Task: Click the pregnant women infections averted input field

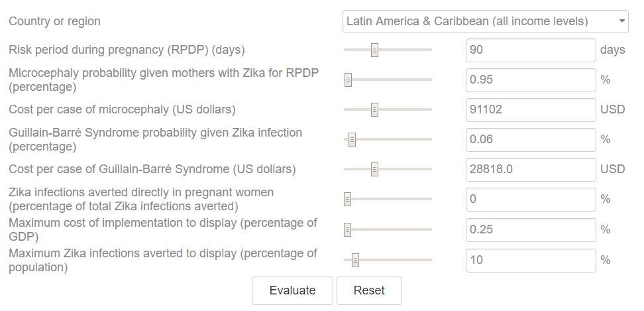Action: (x=531, y=199)
